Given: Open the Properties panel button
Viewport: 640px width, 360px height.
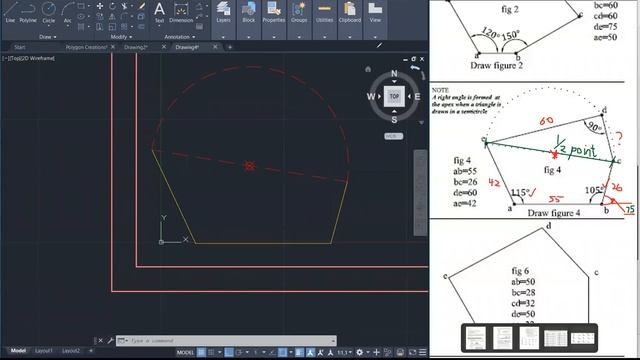Looking at the screenshot, I should [273, 12].
